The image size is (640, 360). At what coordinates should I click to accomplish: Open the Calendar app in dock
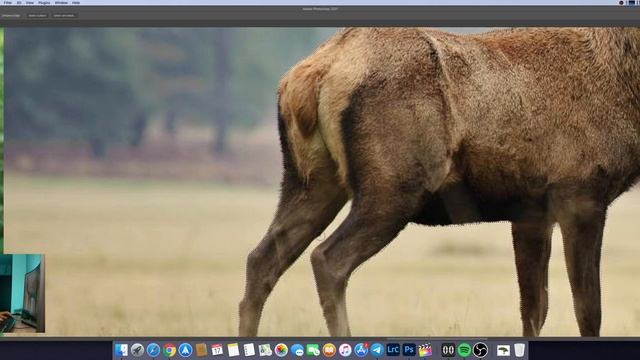[217, 350]
